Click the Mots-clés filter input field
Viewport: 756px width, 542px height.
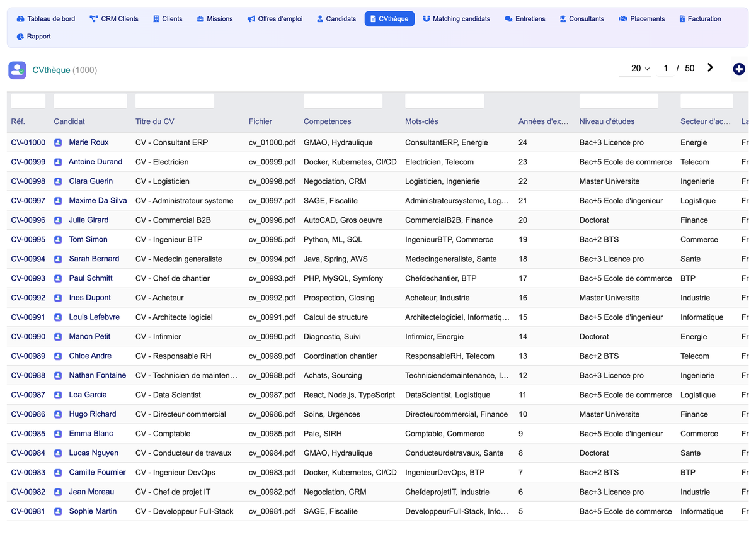pyautogui.click(x=444, y=101)
